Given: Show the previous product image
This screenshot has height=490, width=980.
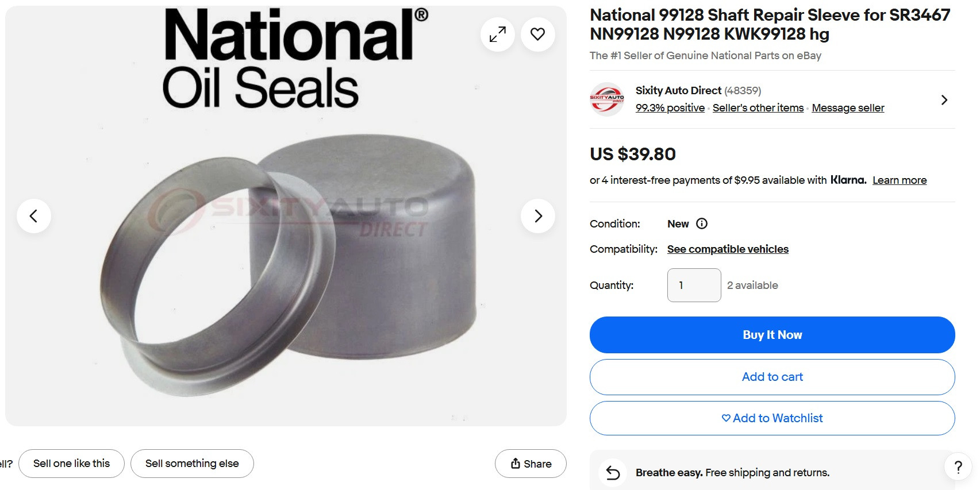Looking at the screenshot, I should point(34,215).
